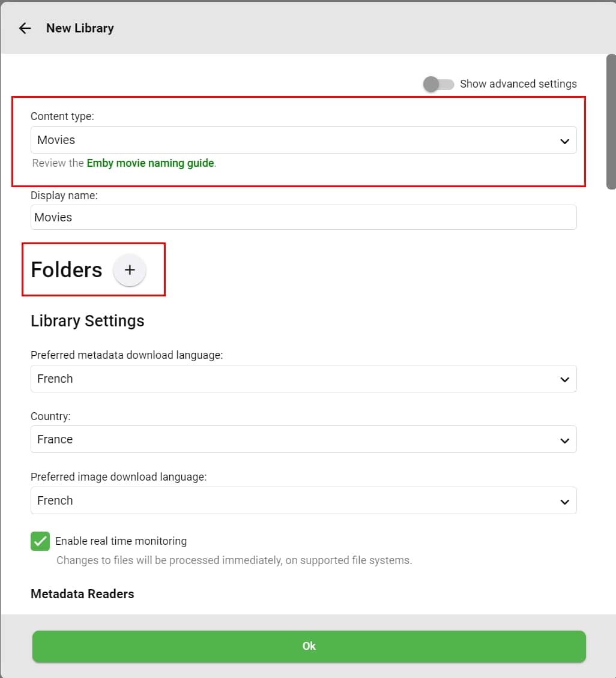This screenshot has width=616, height=678.
Task: Open the Content type dropdown showing Movies
Action: tap(294, 140)
